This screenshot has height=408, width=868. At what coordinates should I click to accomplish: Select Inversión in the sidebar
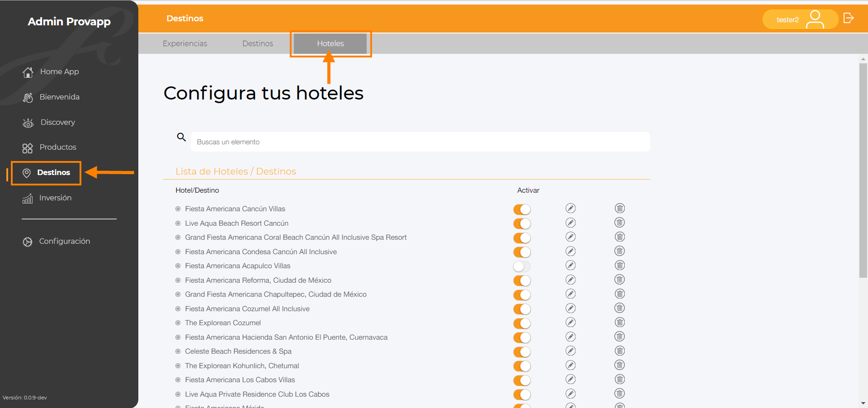(x=47, y=198)
